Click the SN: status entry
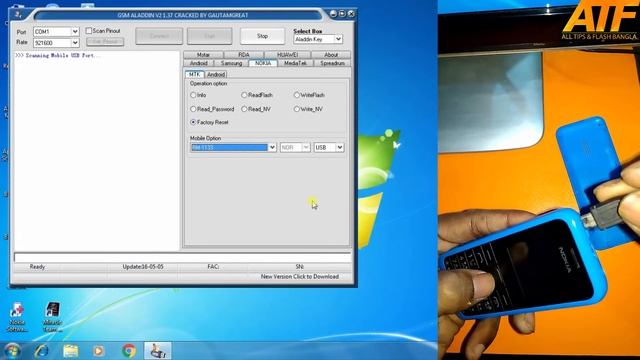 click(x=300, y=267)
